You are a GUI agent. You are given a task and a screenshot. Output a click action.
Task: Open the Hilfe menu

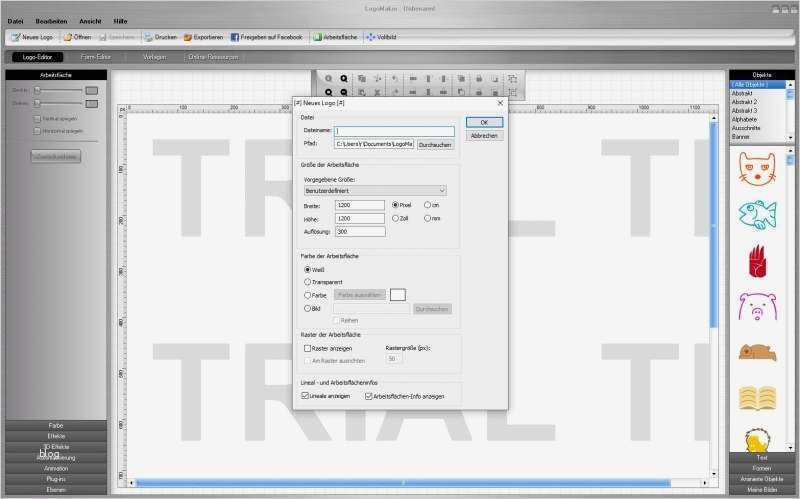(x=120, y=21)
